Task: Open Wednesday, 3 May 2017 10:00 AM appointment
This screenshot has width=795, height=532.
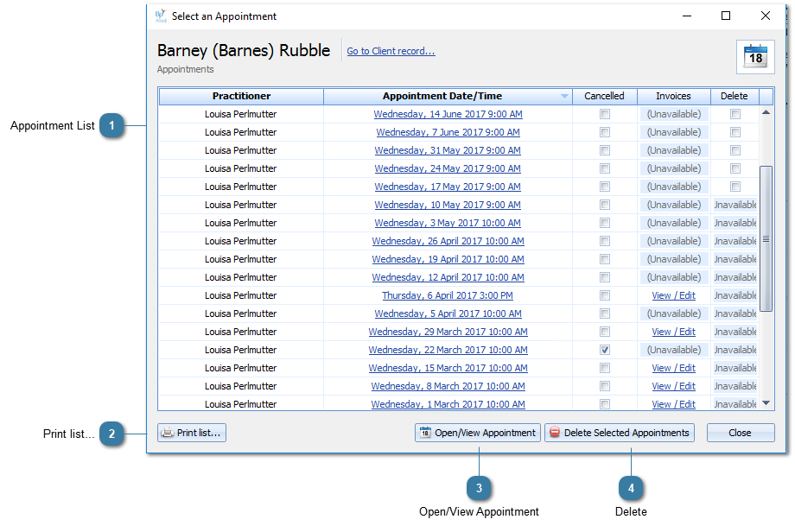Action: click(x=448, y=223)
